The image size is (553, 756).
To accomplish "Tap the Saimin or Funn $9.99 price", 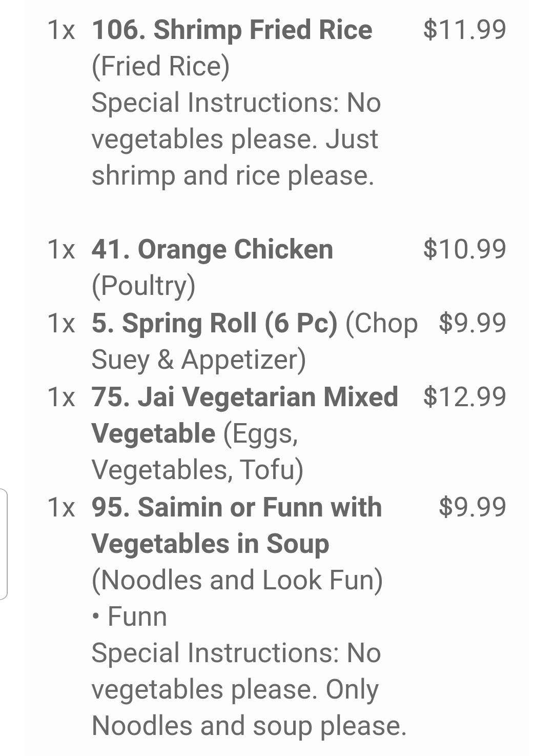I will pos(472,507).
